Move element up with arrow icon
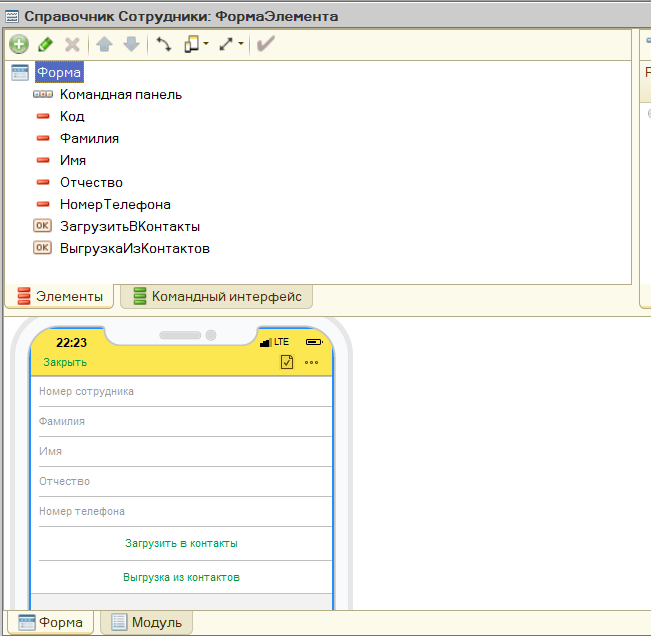The image size is (651, 636). click(x=104, y=44)
